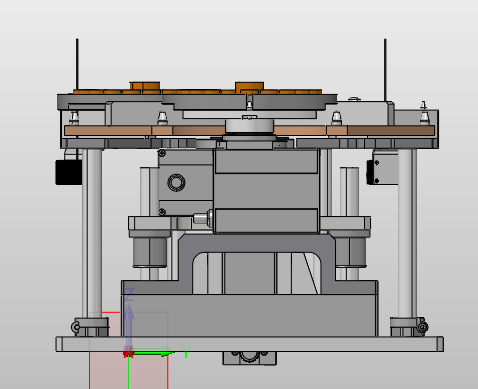Select the right red vertical pin
The image size is (478, 389).
[385, 70]
